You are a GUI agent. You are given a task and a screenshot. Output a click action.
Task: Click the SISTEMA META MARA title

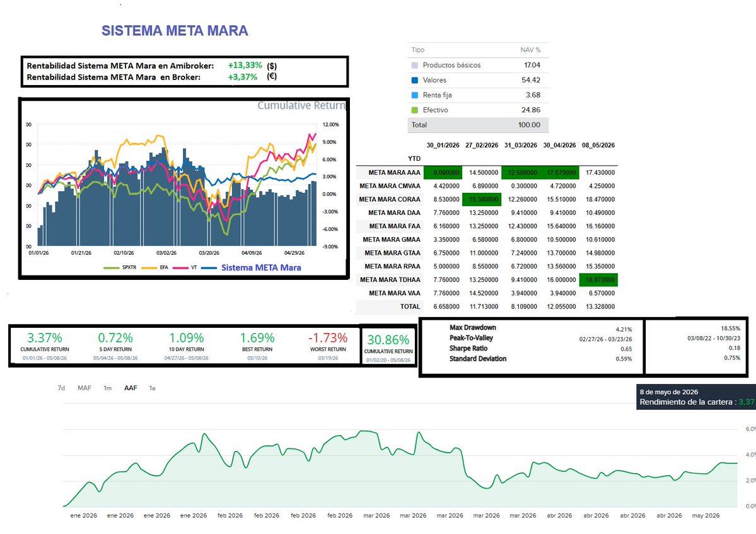(x=175, y=30)
